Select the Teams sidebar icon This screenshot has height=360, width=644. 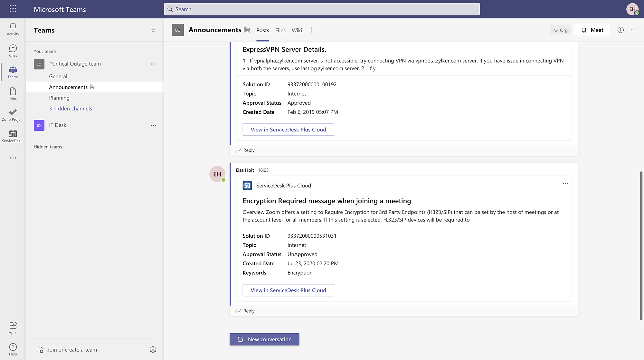point(13,72)
